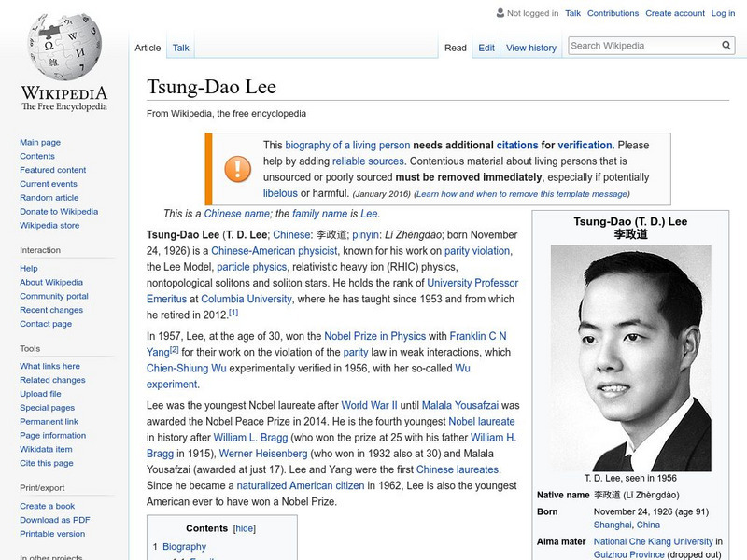Click the search magnifier icon
This screenshot has width=747, height=560.
[726, 45]
